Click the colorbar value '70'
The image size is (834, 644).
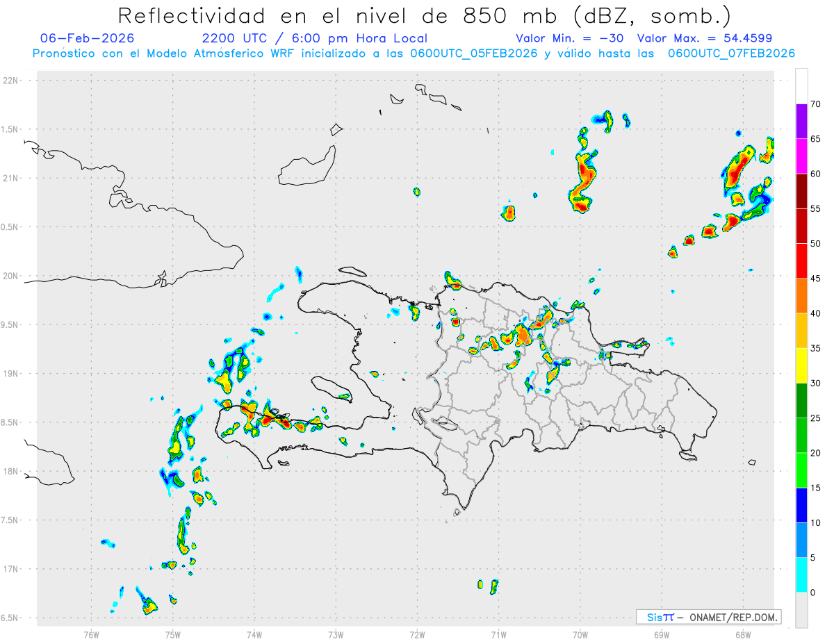click(816, 104)
